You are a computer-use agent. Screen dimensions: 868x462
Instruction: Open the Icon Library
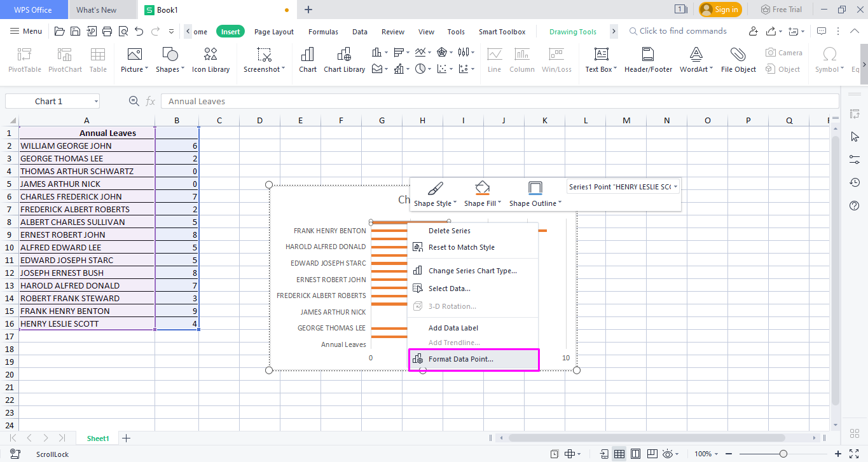(210, 60)
